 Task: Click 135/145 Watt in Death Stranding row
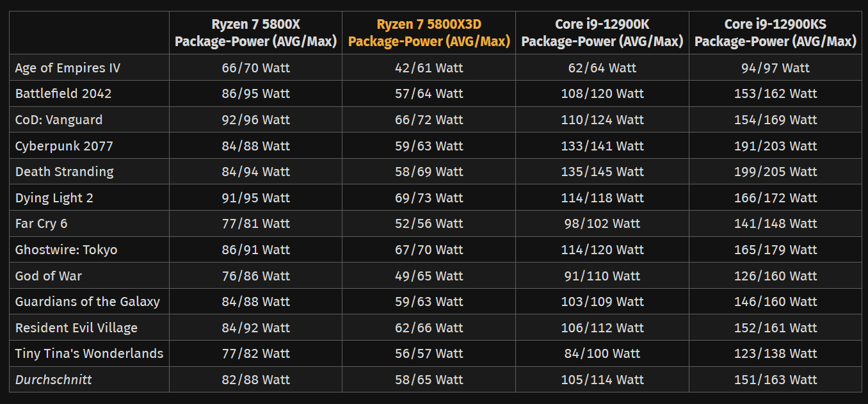602,172
